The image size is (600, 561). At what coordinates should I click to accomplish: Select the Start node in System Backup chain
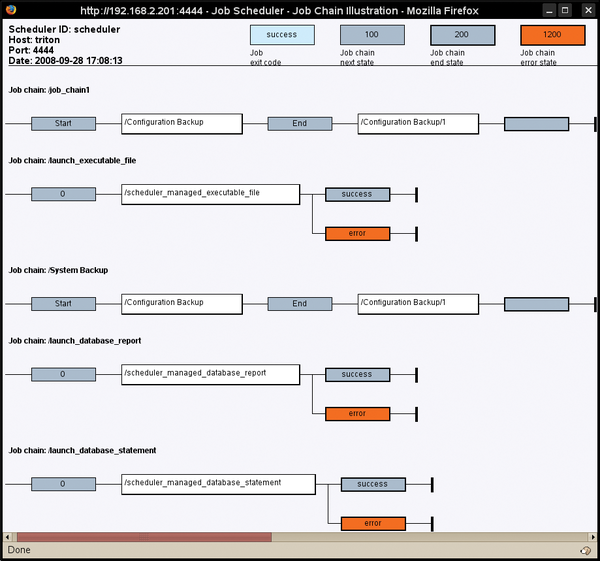(64, 304)
